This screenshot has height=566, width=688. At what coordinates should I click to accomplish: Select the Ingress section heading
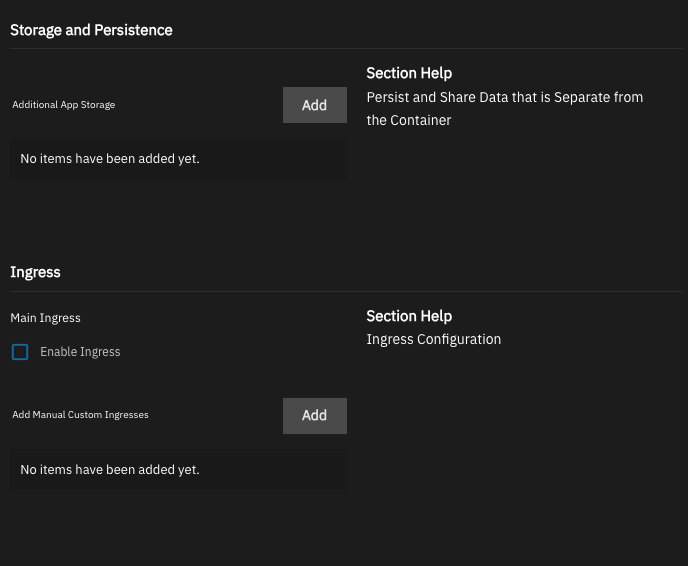pos(35,272)
